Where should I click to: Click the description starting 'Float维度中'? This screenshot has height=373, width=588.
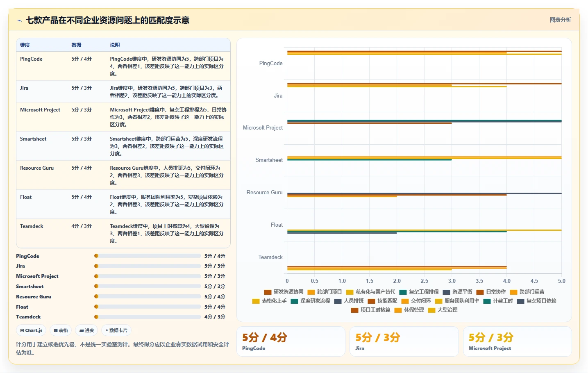coord(167,205)
